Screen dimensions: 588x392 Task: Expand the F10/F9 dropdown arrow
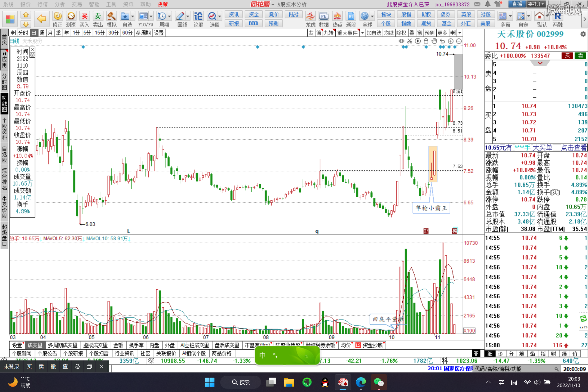coord(151,16)
